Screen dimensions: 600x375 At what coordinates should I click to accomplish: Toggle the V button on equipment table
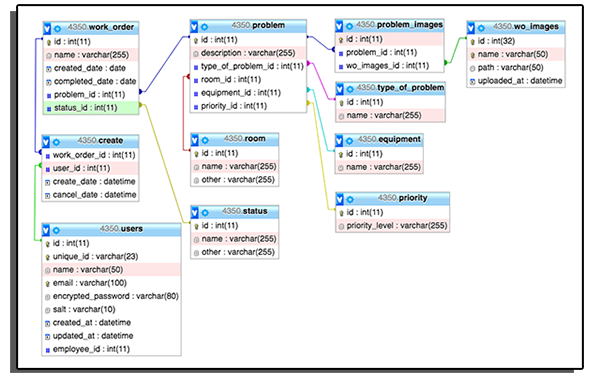[x=339, y=140]
